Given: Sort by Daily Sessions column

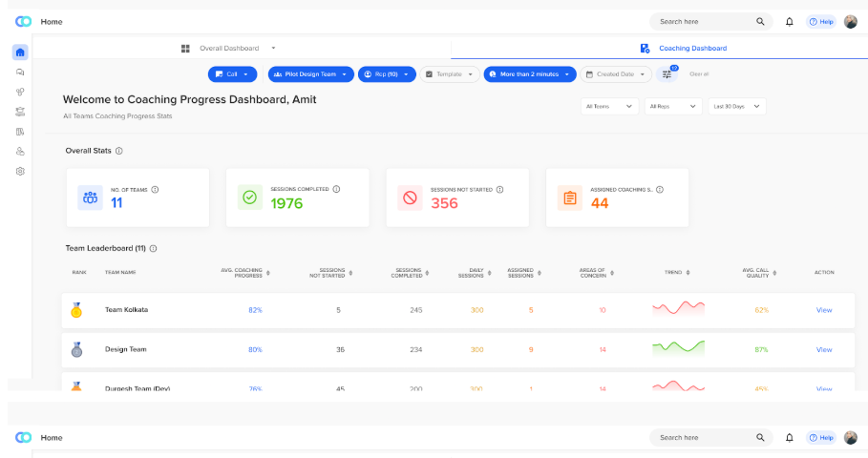Looking at the screenshot, I should 489,273.
